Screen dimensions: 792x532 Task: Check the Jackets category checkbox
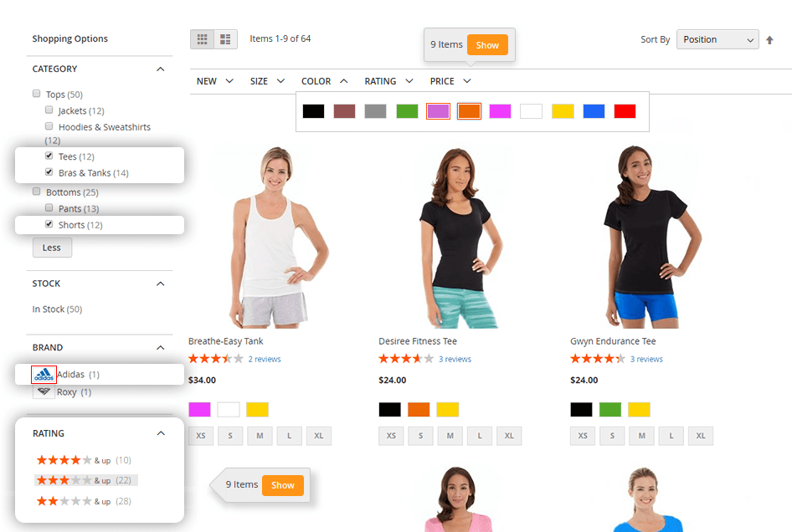click(49, 110)
